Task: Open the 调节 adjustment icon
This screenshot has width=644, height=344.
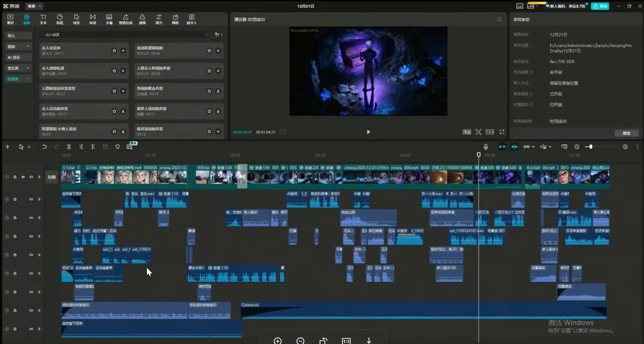Action: [159, 19]
